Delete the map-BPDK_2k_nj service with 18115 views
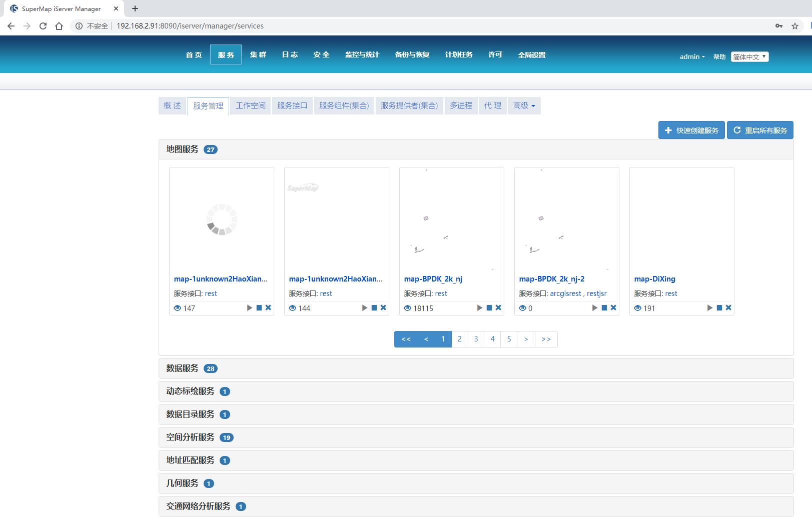The width and height of the screenshot is (812, 518). [498, 308]
